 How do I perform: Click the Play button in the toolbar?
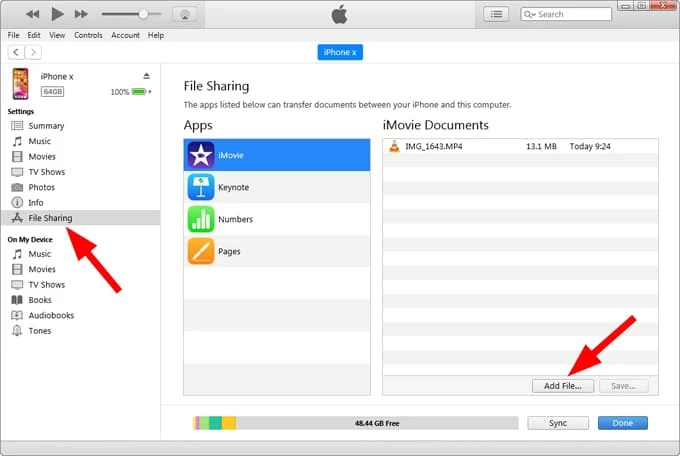(x=57, y=14)
